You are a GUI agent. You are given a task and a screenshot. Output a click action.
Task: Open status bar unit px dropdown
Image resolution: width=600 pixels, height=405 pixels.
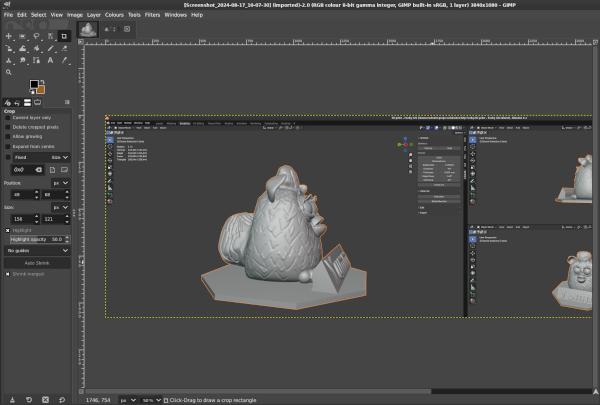(x=127, y=400)
